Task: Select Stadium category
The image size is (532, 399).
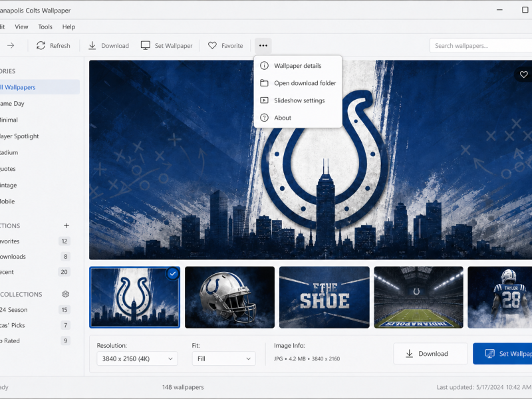Action: (x=40, y=152)
